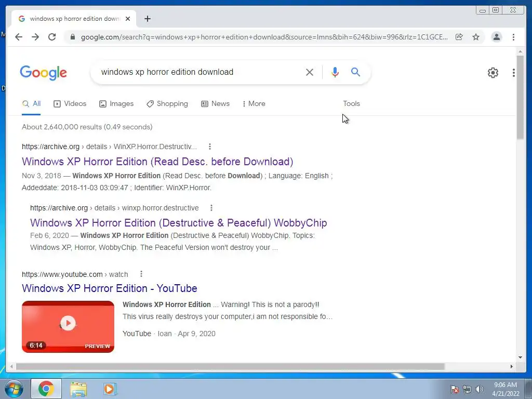Open the volume speaker tray icon

480,389
